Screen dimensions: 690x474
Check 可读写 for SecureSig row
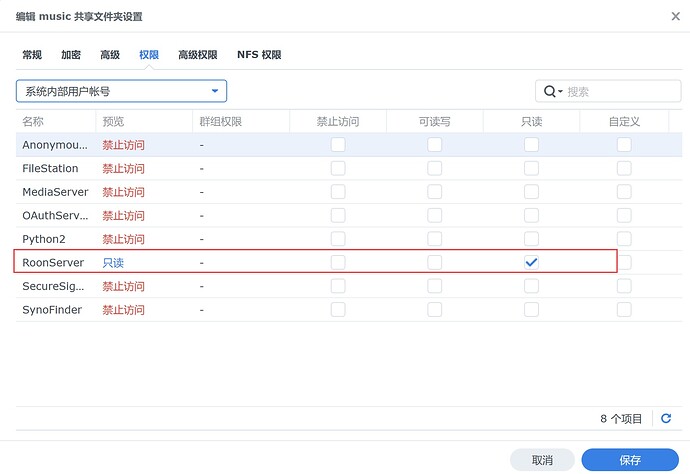pos(434,286)
